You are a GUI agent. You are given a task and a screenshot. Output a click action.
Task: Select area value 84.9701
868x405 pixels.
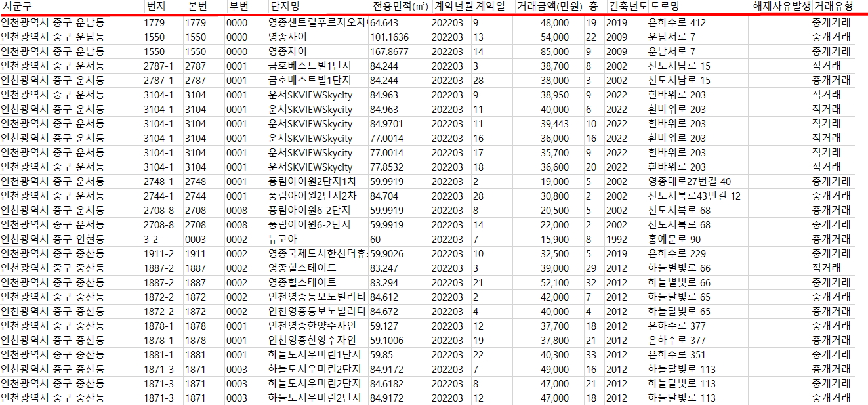click(x=387, y=124)
